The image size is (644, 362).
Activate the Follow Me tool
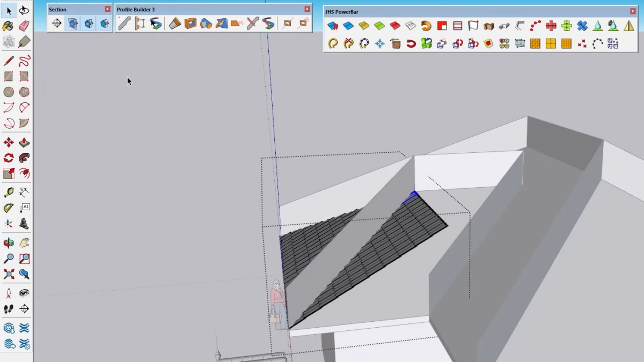tap(24, 158)
